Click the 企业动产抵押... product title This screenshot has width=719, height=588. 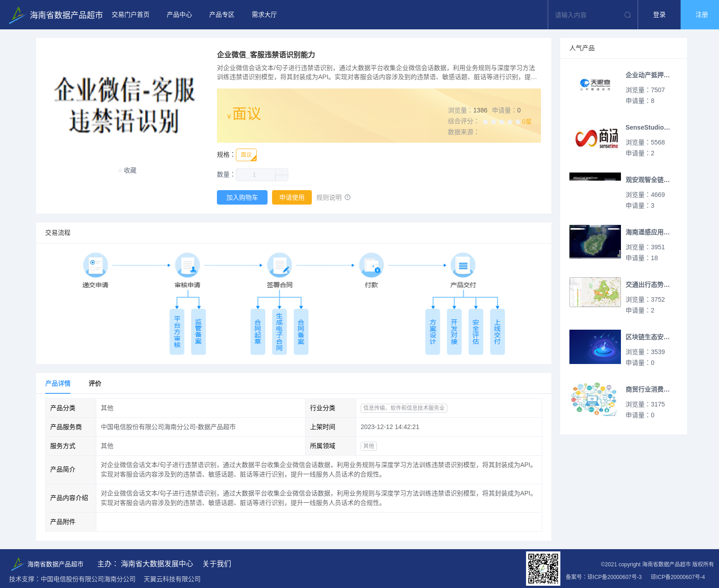(x=648, y=75)
